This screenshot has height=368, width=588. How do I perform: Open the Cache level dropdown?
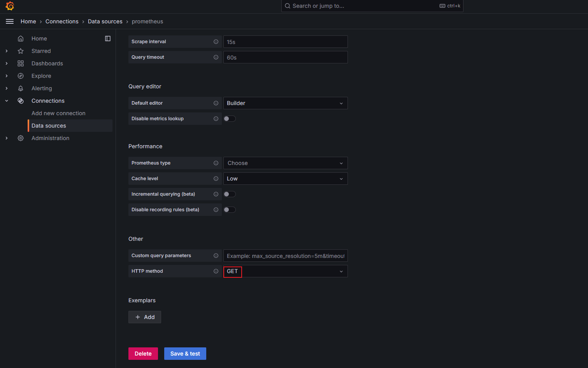point(285,179)
